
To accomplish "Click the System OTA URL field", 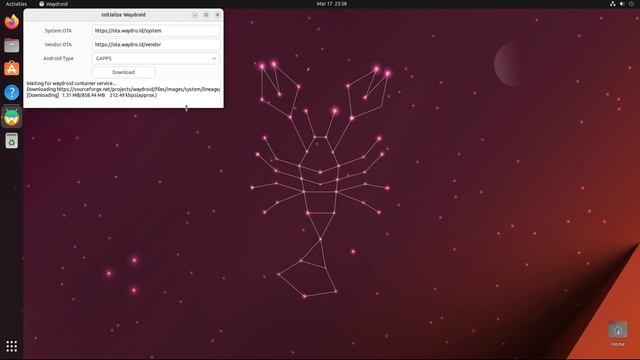I will tap(156, 31).
